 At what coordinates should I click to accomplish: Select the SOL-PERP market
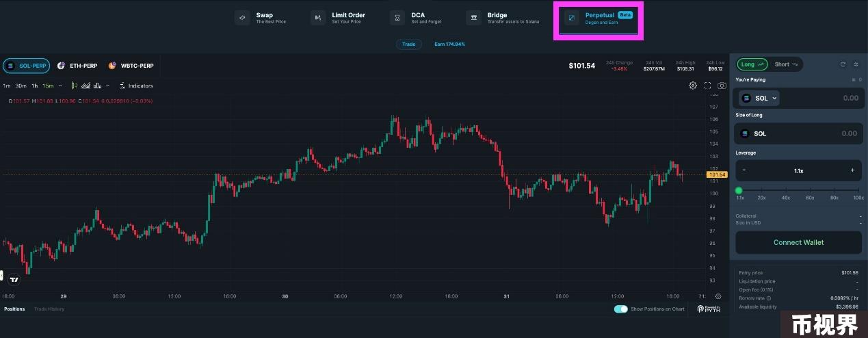(x=26, y=66)
